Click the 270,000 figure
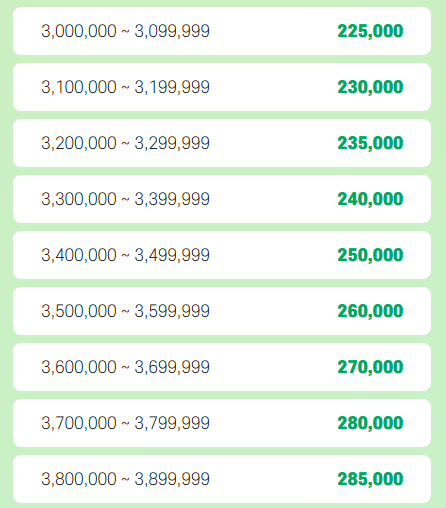Screen dimensions: 446x508 pos(370,367)
